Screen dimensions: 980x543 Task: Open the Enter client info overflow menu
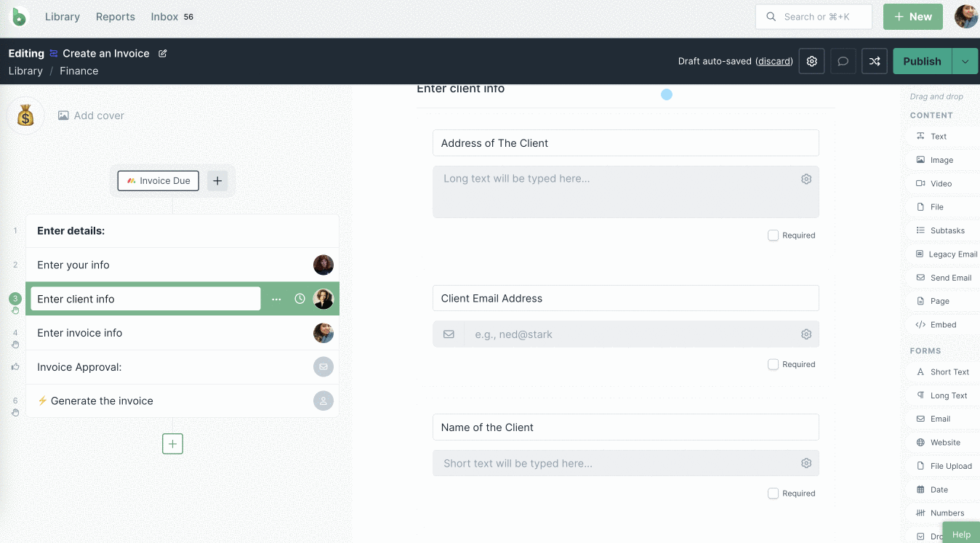tap(276, 299)
